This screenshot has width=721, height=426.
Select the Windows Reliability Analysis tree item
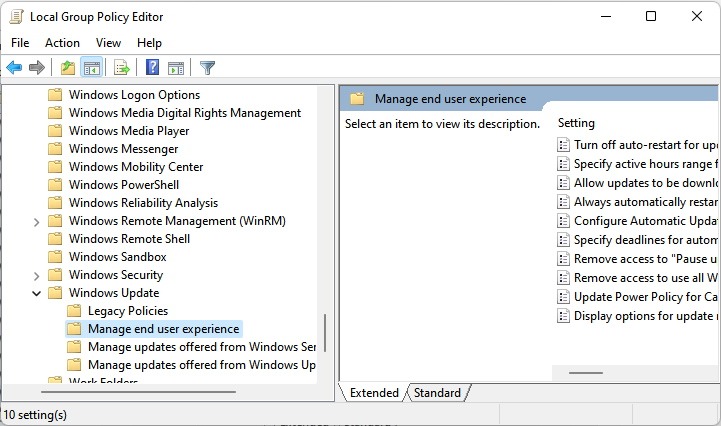pos(143,202)
